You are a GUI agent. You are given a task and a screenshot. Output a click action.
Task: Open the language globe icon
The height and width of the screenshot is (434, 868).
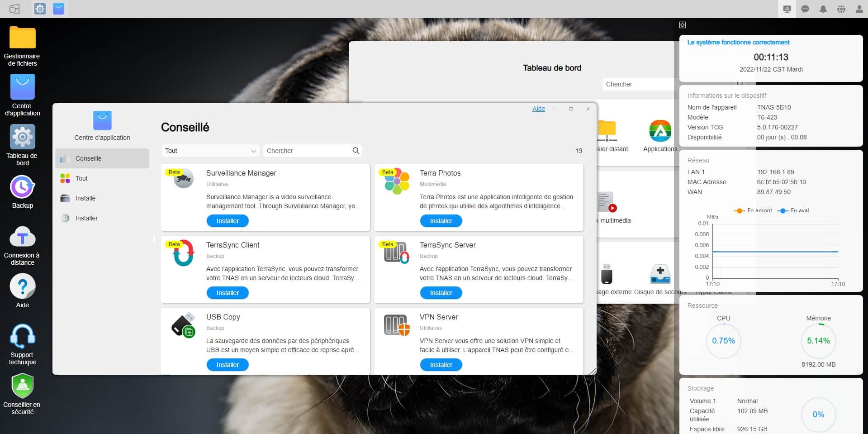(x=841, y=9)
